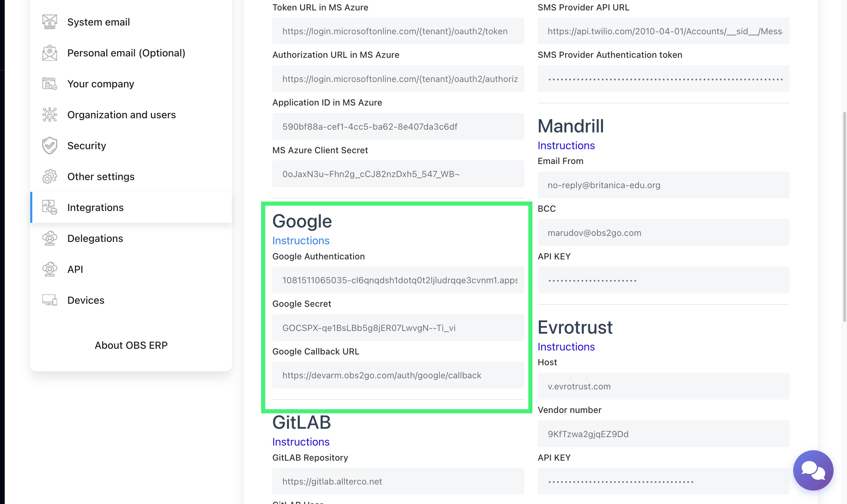The image size is (847, 504).
Task: Click the Delegations sidebar icon
Action: point(50,239)
